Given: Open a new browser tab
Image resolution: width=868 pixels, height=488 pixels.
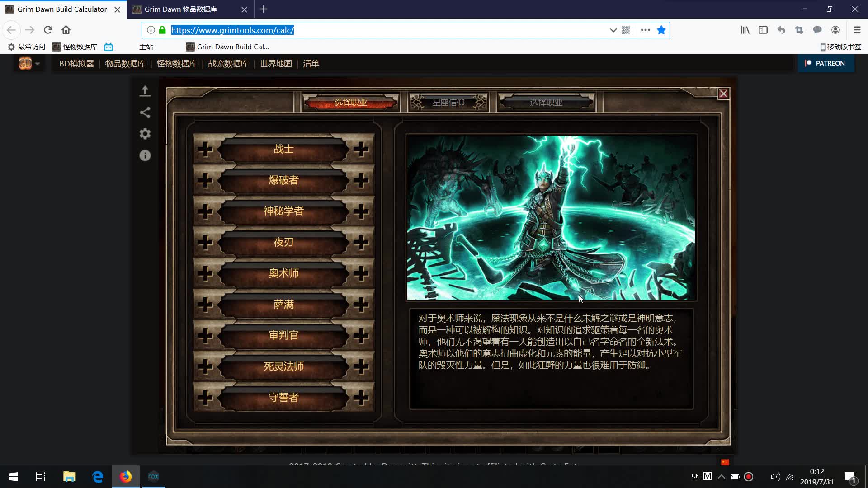Looking at the screenshot, I should point(264,9).
